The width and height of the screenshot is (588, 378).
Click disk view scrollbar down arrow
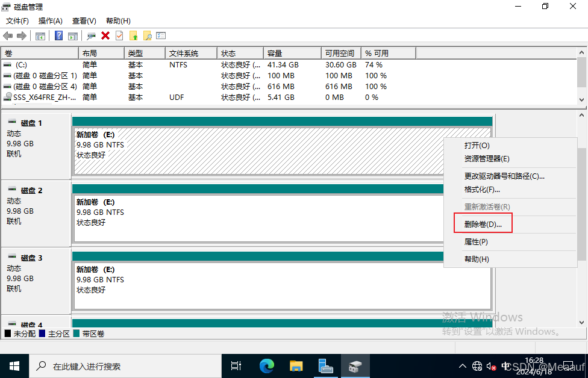[x=581, y=323]
